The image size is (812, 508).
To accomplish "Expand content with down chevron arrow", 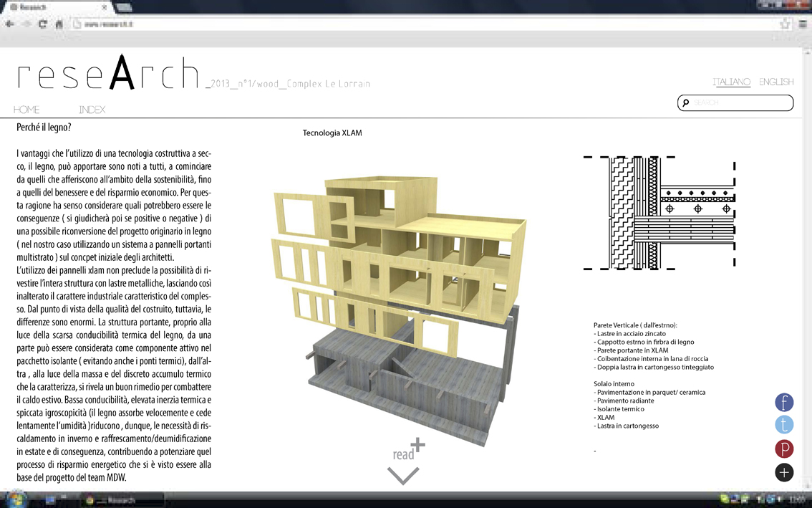I will pyautogui.click(x=403, y=476).
